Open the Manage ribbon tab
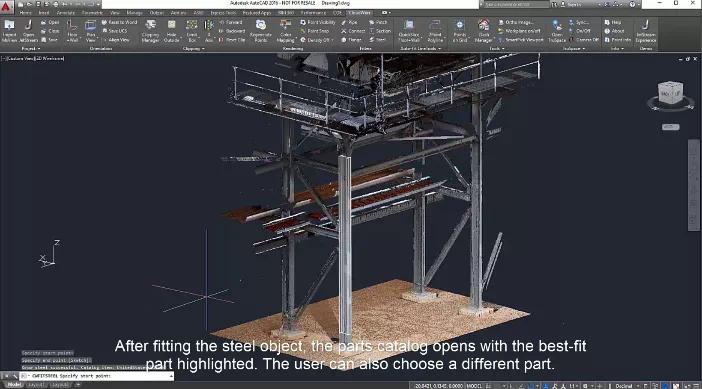Image resolution: width=702 pixels, height=389 pixels. (134, 13)
